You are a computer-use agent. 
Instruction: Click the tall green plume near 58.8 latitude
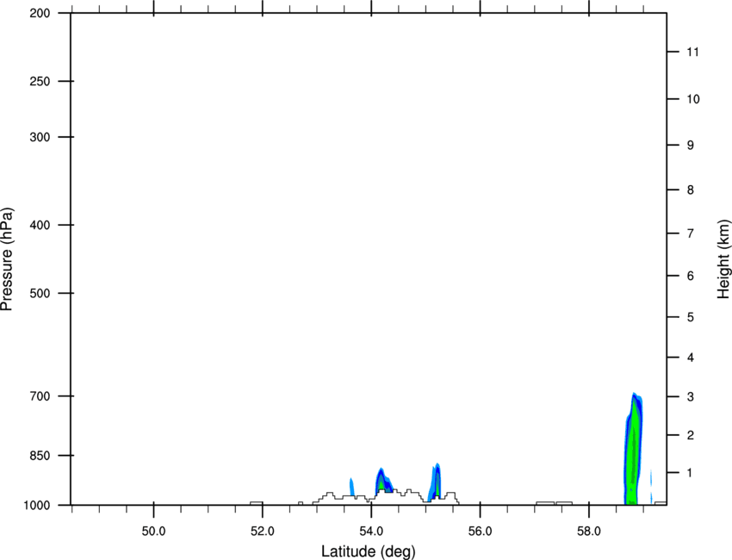[633, 448]
